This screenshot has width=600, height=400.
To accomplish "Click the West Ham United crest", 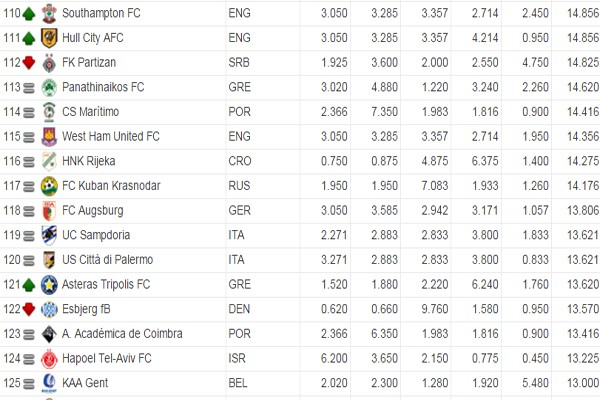I will pos(49,136).
